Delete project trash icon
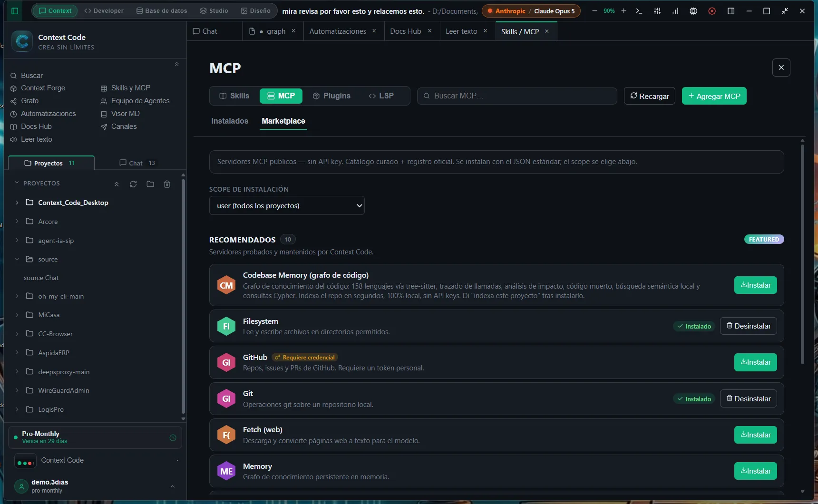Screen dimensions: 818x504 [167, 184]
